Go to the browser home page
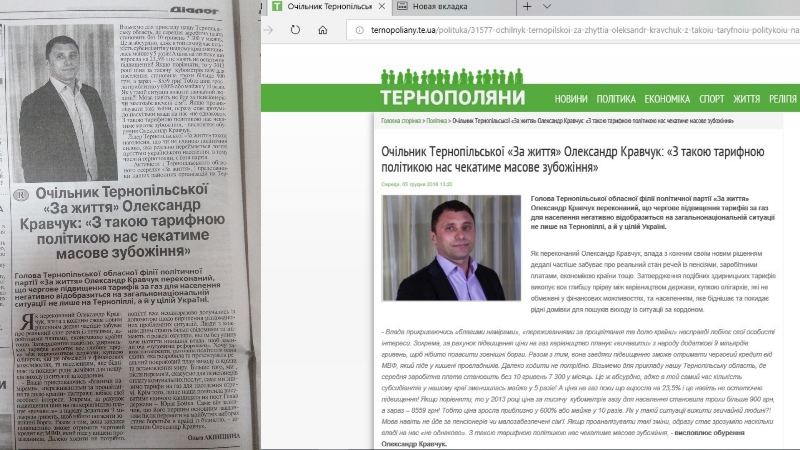Viewport: 800px width, 450px height. click(322, 30)
